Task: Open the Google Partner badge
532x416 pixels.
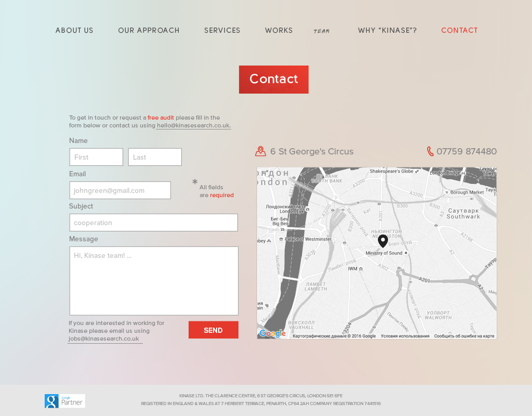Action: coord(65,401)
